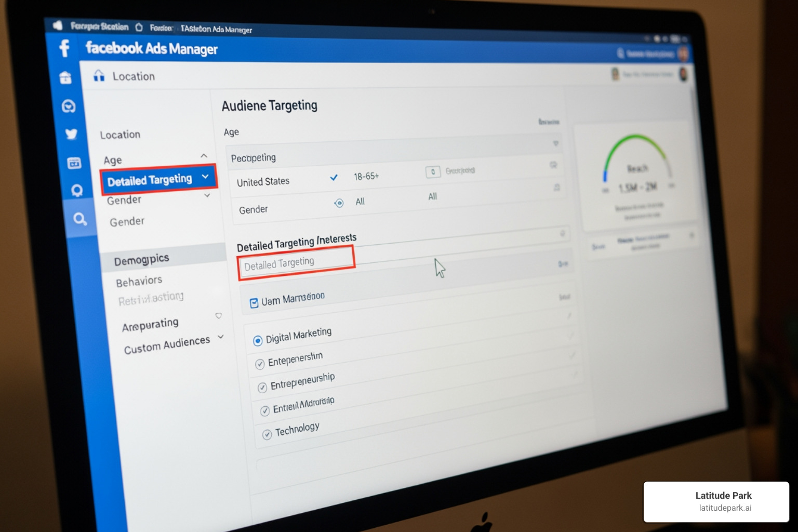Open the search icon in the top bar

point(619,52)
